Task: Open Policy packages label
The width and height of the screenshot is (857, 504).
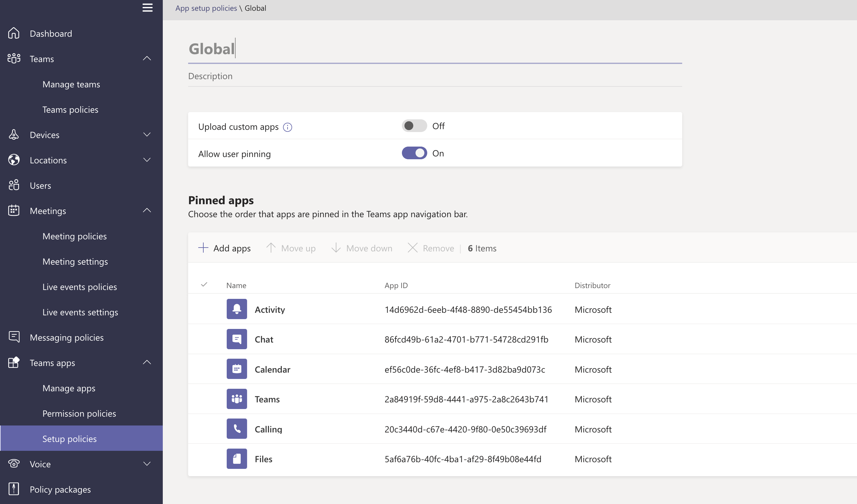Action: 60,489
